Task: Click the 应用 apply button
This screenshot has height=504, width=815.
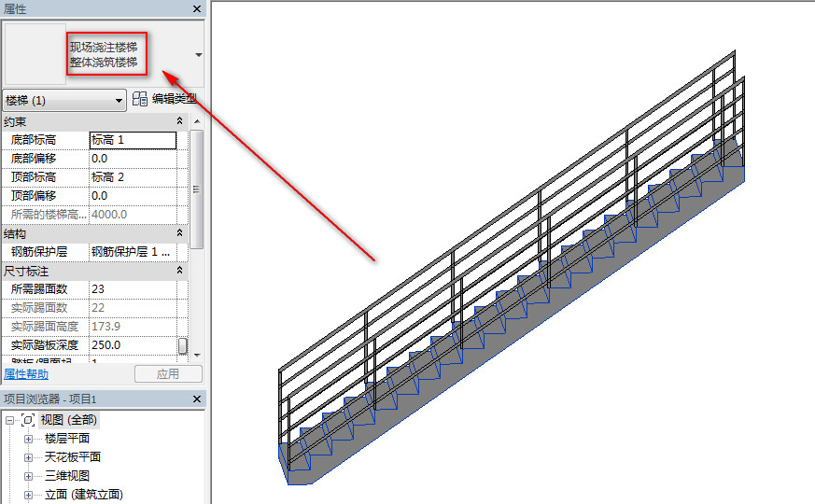Action: 168,374
